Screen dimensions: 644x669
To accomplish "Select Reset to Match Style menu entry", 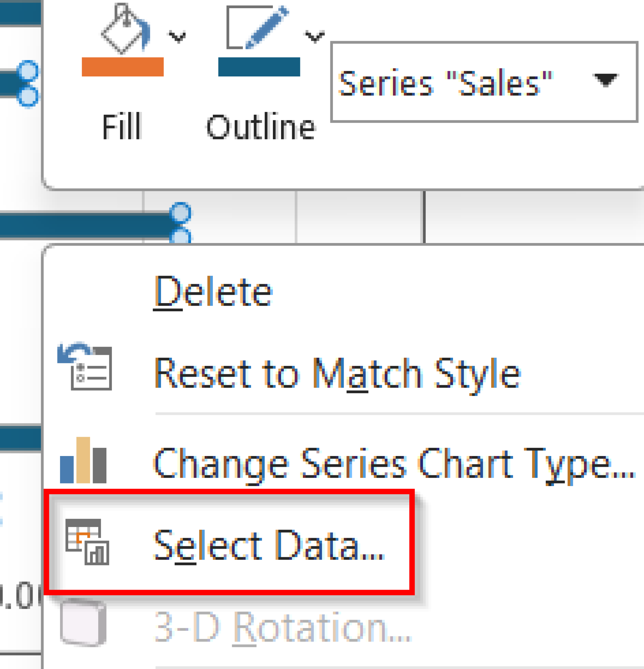I will click(338, 374).
